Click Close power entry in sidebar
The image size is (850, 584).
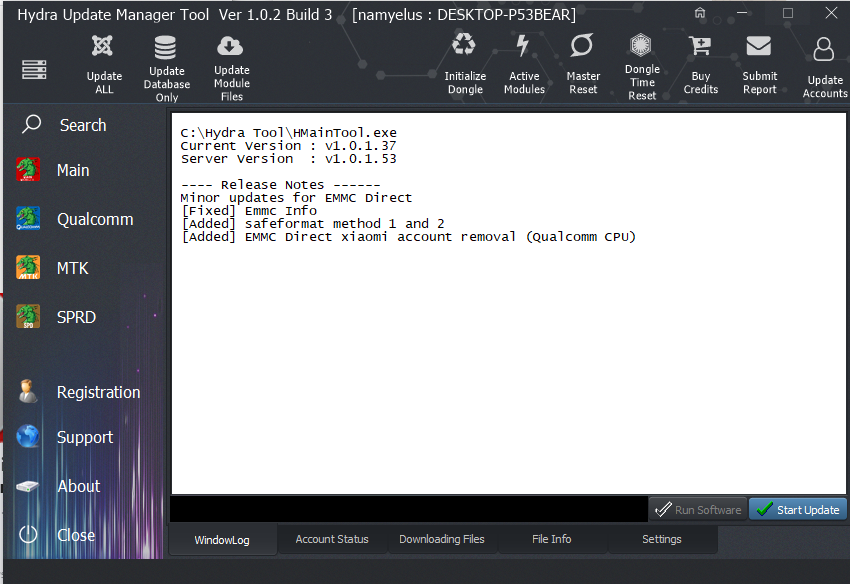click(x=56, y=535)
